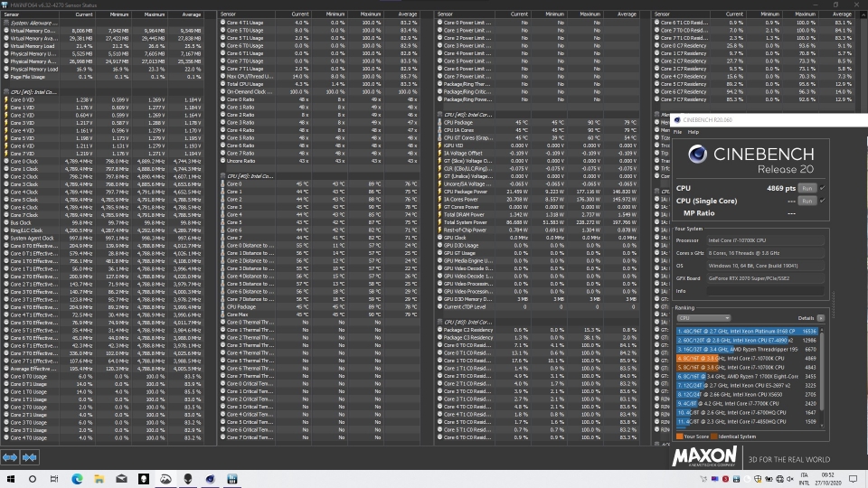The height and width of the screenshot is (488, 868).
Task: Open Help menu in Cinebench
Action: click(693, 132)
